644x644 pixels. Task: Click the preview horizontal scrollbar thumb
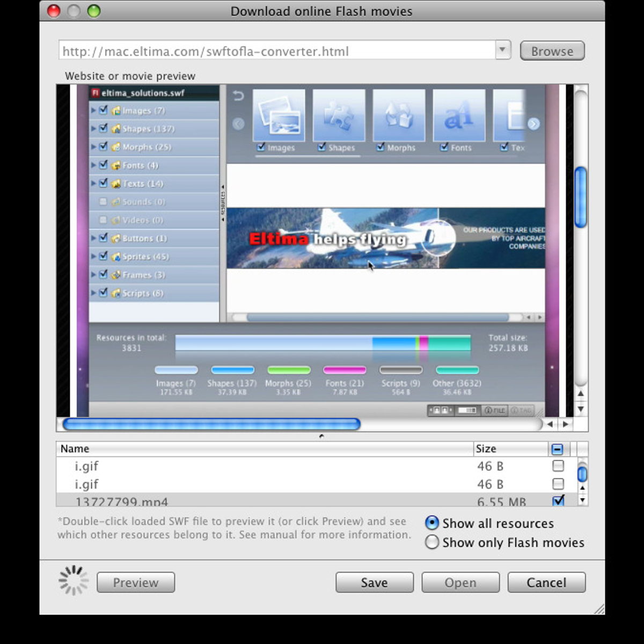[x=211, y=425]
